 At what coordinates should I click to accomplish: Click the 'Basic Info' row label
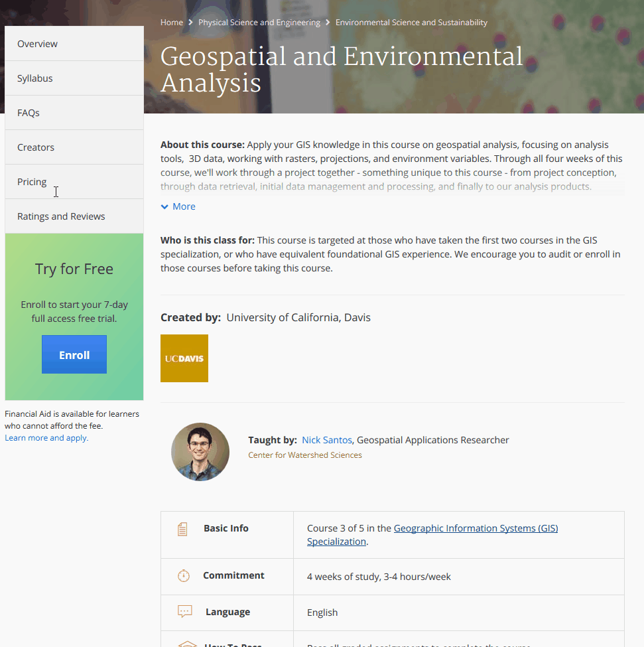click(x=226, y=528)
